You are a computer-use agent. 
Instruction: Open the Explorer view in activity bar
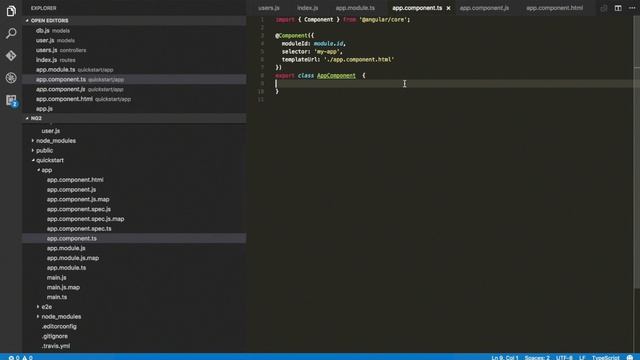pos(11,11)
